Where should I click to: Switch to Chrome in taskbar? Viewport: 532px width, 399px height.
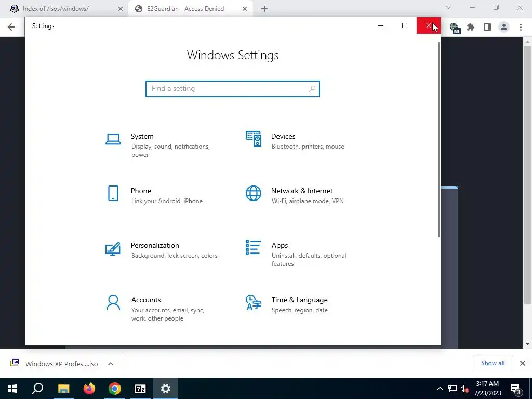(x=115, y=389)
